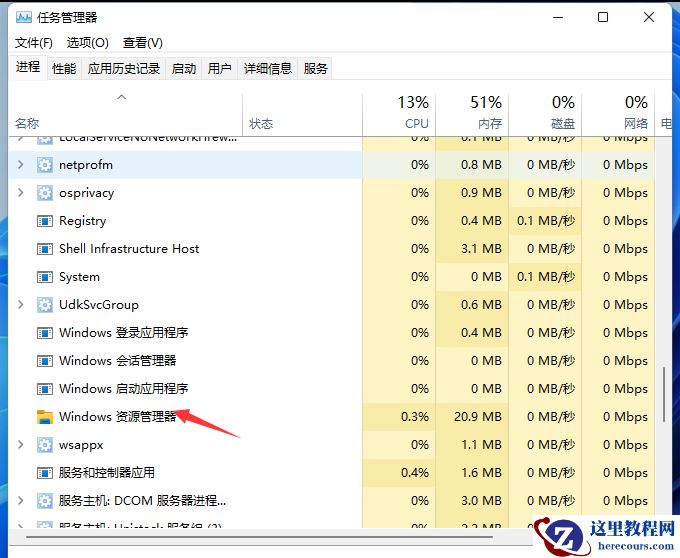Select the Windows 登录应用程序 name
This screenshot has height=558, width=680.
124,333
